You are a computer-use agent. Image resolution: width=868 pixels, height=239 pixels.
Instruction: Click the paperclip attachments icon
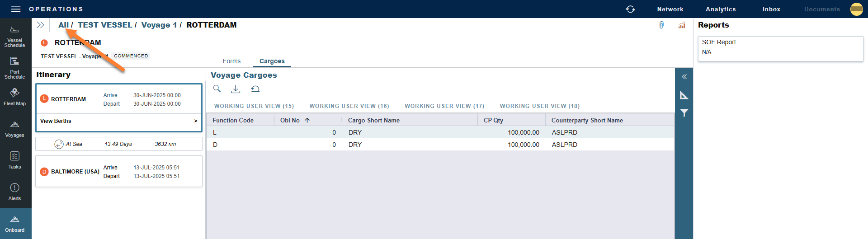661,25
